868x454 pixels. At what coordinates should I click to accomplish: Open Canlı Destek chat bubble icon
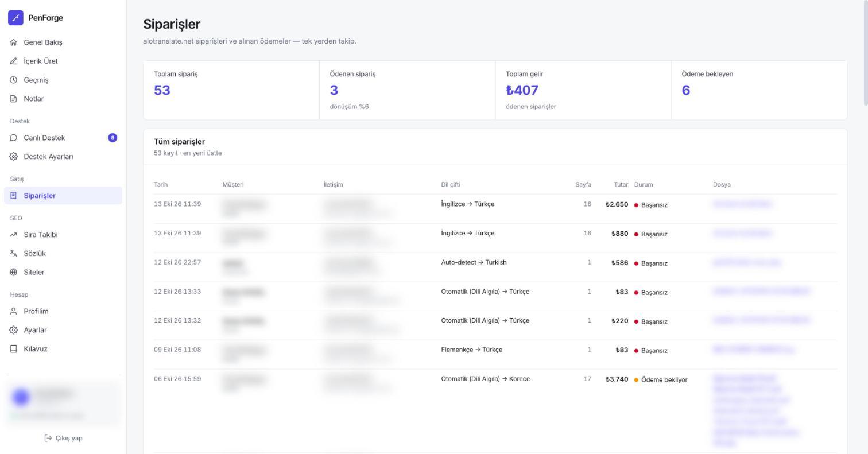(14, 138)
